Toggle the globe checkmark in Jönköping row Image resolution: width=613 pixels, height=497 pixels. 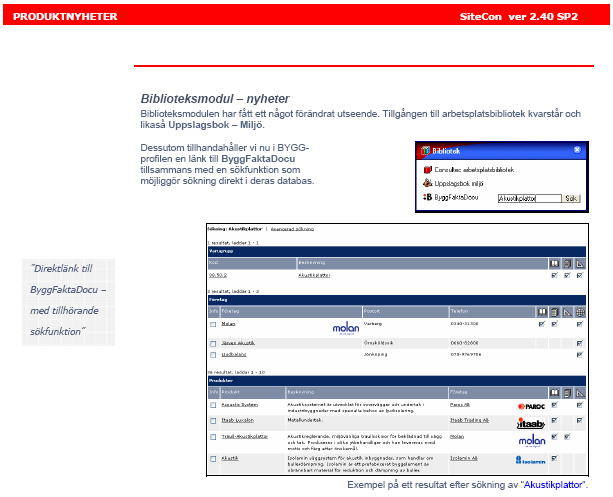[580, 355]
